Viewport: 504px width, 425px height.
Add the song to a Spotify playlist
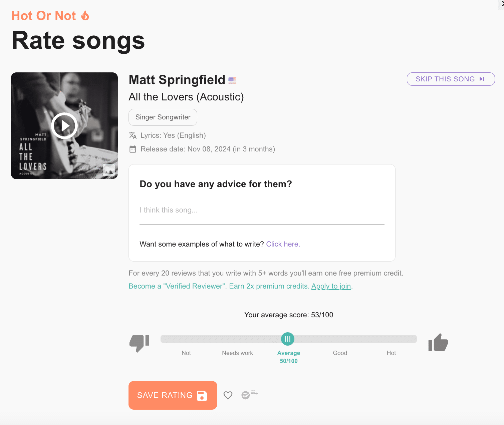coord(249,395)
